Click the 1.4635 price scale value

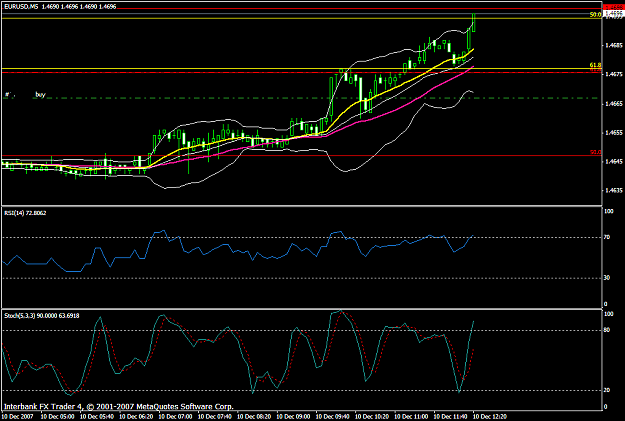(x=614, y=191)
